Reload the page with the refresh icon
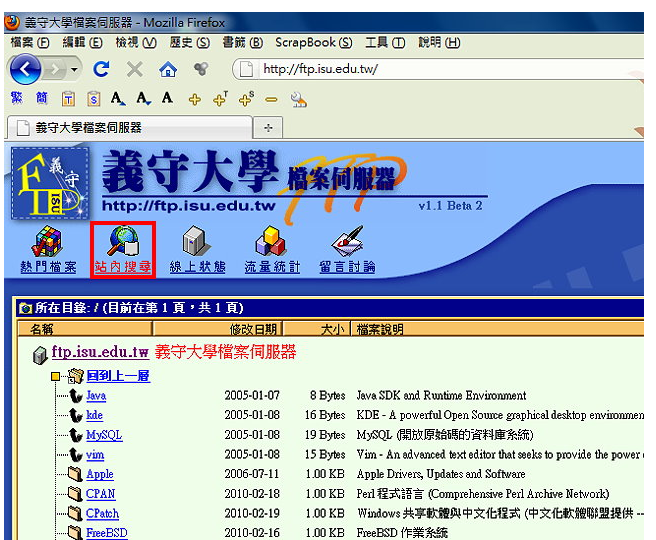The width and height of the screenshot is (656, 540). (101, 69)
